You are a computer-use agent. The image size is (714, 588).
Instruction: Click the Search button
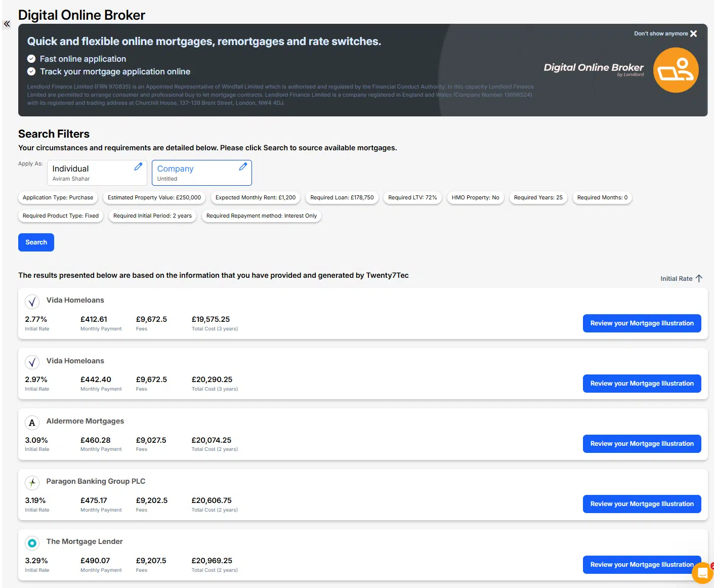click(36, 242)
